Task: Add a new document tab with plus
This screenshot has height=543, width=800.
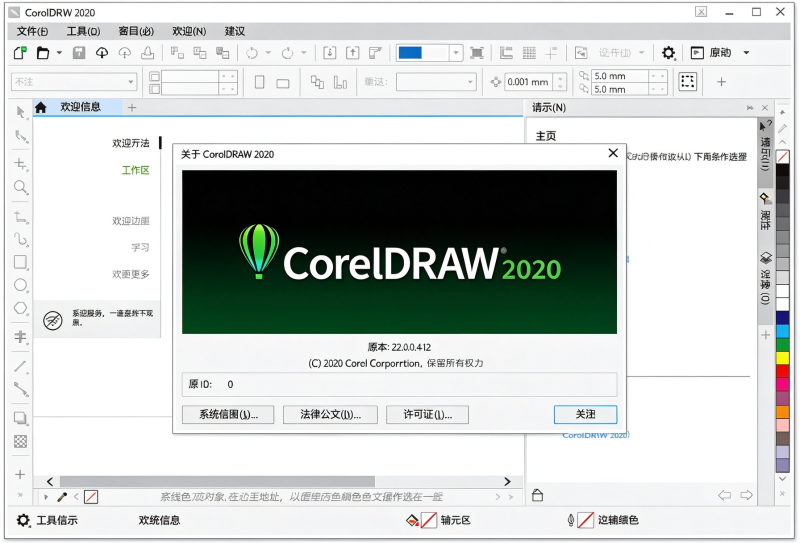Action: (132, 107)
